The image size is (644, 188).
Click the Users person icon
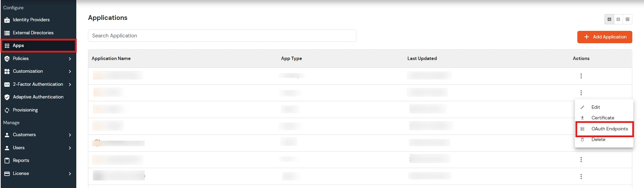tap(7, 148)
